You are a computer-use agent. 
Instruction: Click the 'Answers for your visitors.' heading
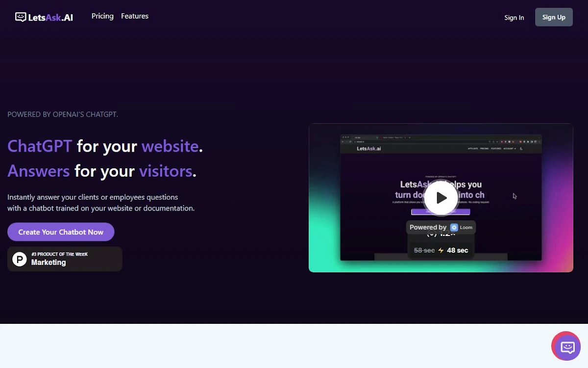(102, 171)
